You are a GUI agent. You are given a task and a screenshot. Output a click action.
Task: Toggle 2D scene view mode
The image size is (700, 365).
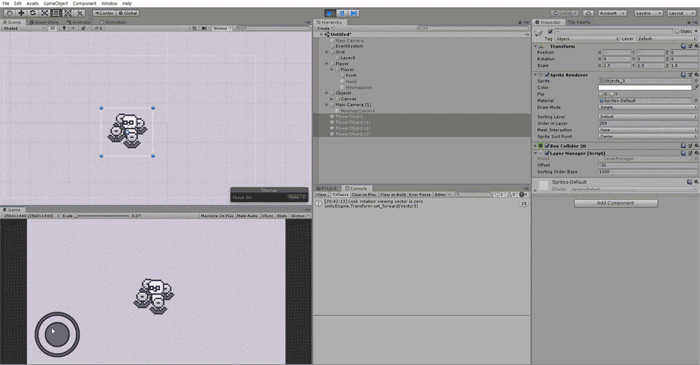pyautogui.click(x=52, y=28)
